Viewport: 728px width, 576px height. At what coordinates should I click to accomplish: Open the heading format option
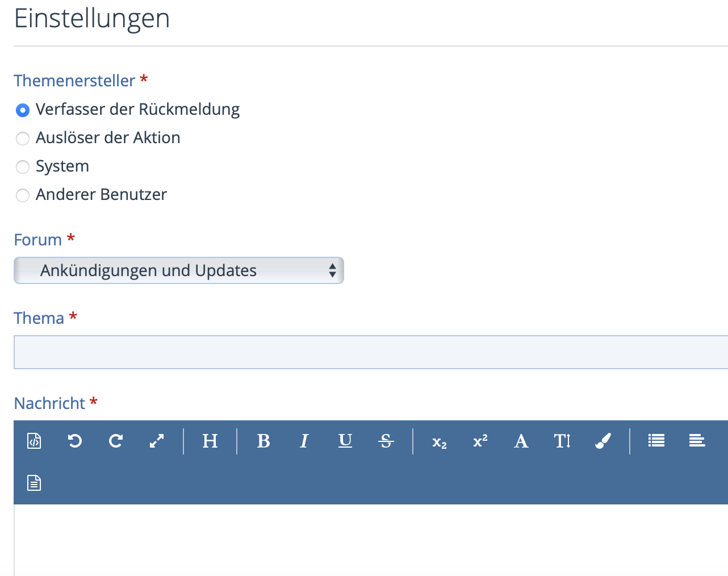(210, 441)
